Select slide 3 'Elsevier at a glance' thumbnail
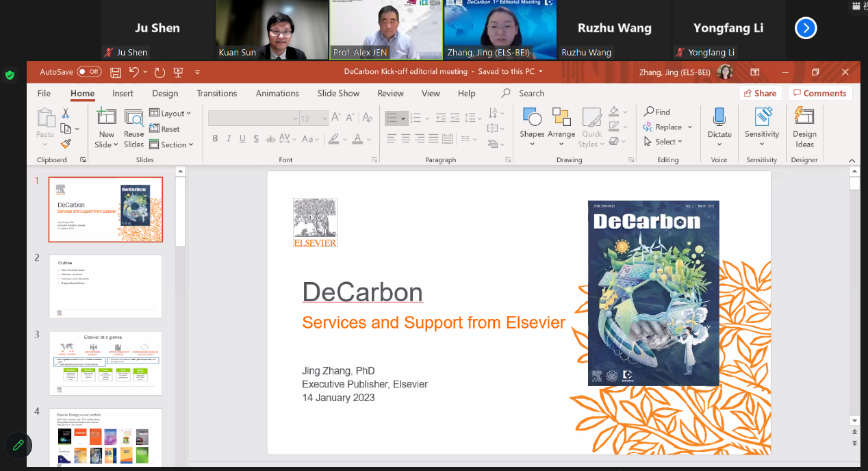 [105, 363]
